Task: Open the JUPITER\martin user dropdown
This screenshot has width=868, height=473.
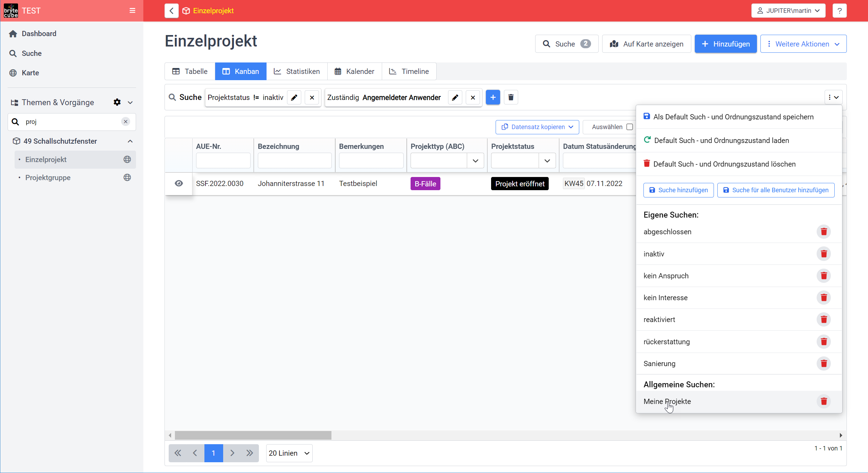Action: click(788, 11)
